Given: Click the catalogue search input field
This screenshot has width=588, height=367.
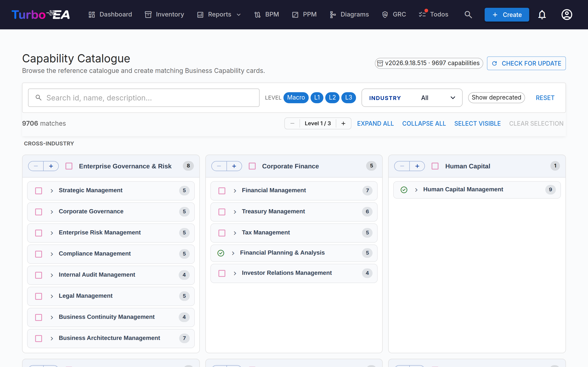Looking at the screenshot, I should (x=144, y=97).
